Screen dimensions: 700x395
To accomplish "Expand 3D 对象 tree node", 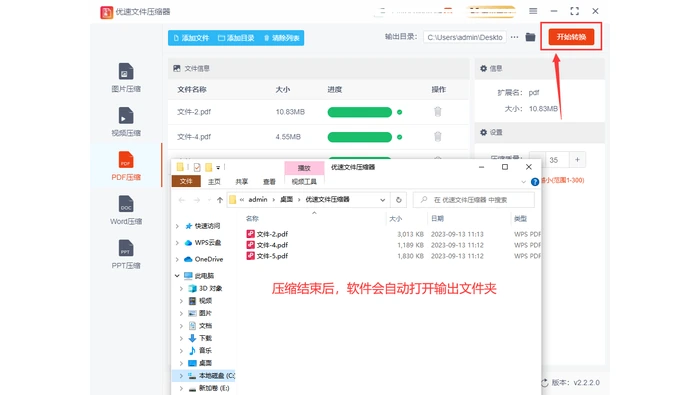I will [181, 288].
